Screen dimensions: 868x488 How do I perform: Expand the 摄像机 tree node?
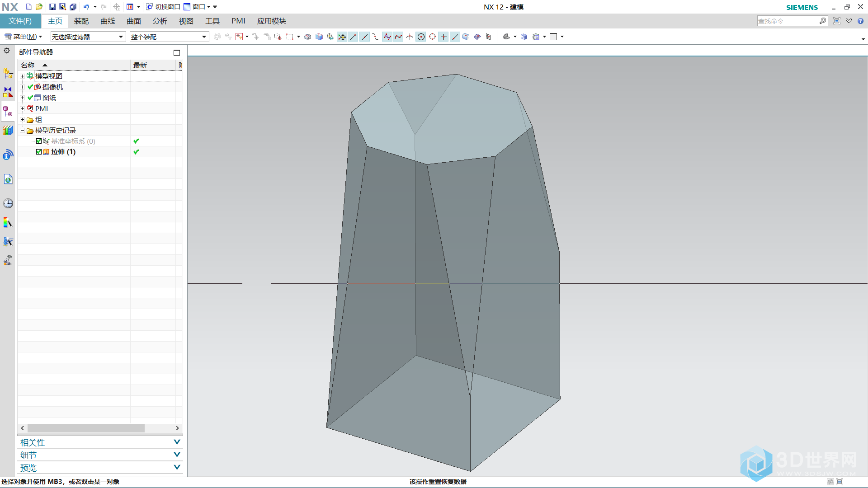click(x=22, y=87)
